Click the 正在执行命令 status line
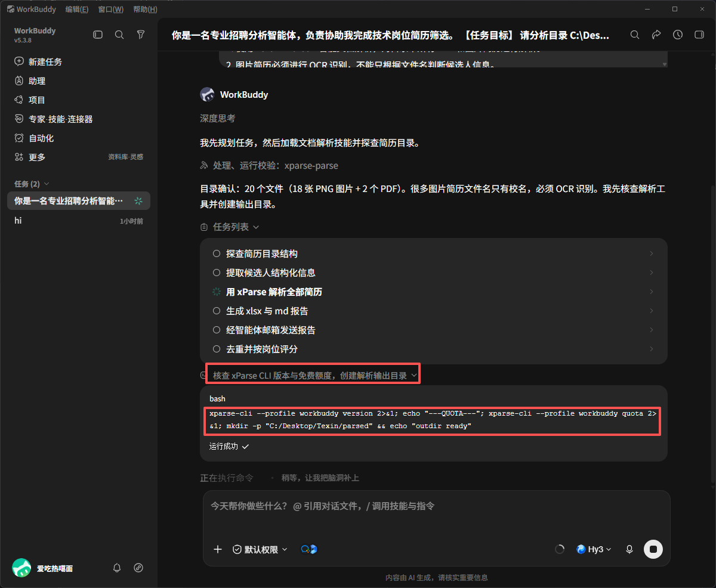This screenshot has height=588, width=716. pos(227,478)
